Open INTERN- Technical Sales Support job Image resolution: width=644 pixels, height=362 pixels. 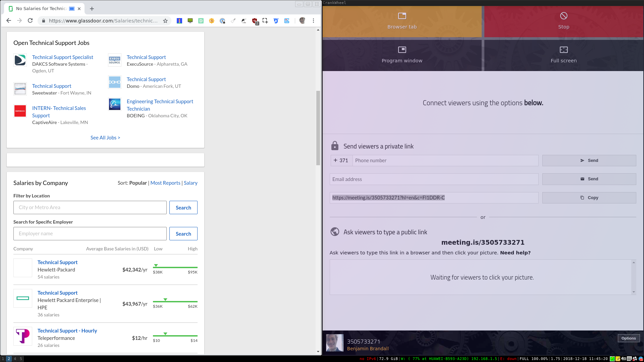point(59,112)
